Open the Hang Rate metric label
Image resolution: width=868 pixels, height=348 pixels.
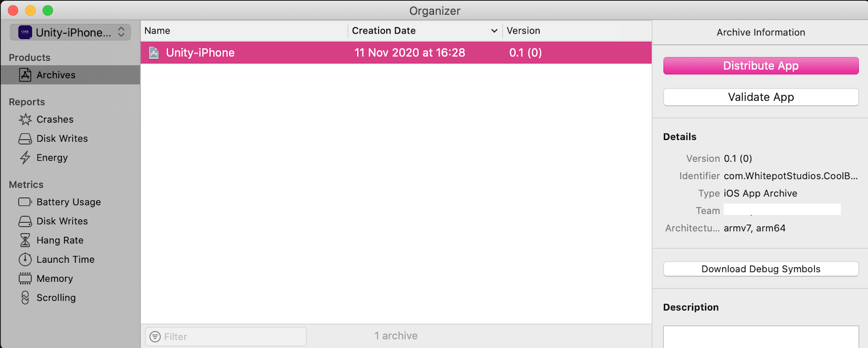click(x=60, y=240)
